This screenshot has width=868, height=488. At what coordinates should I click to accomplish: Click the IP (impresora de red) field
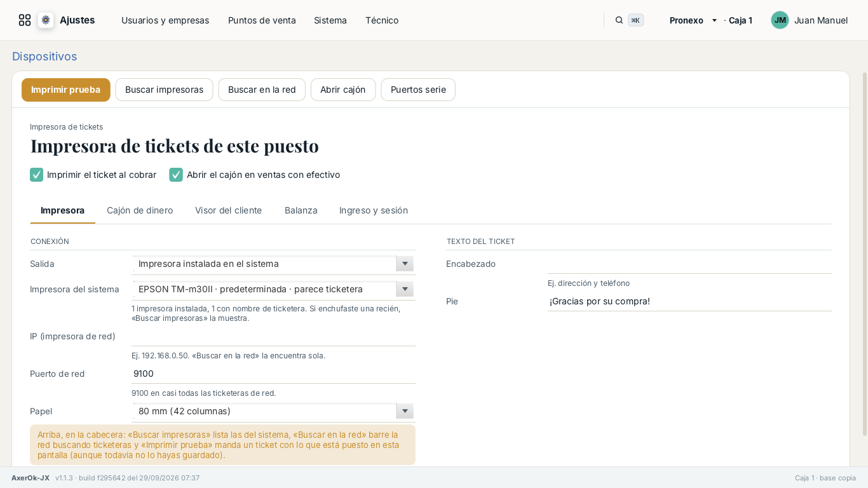click(x=273, y=336)
